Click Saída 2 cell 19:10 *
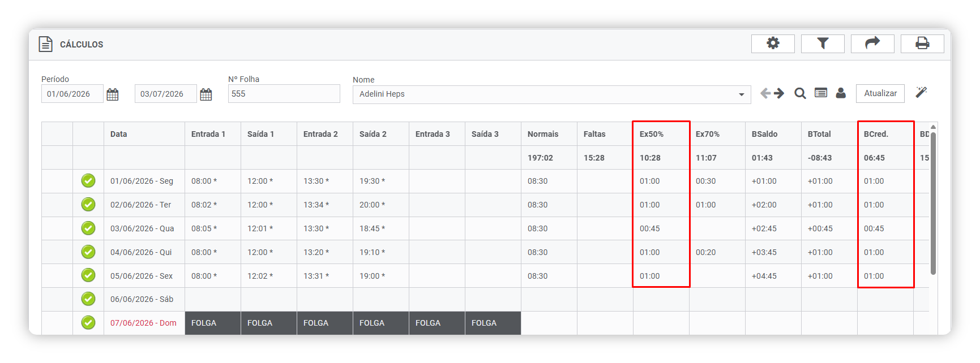Screen dimensions: 980x363 pyautogui.click(x=381, y=252)
